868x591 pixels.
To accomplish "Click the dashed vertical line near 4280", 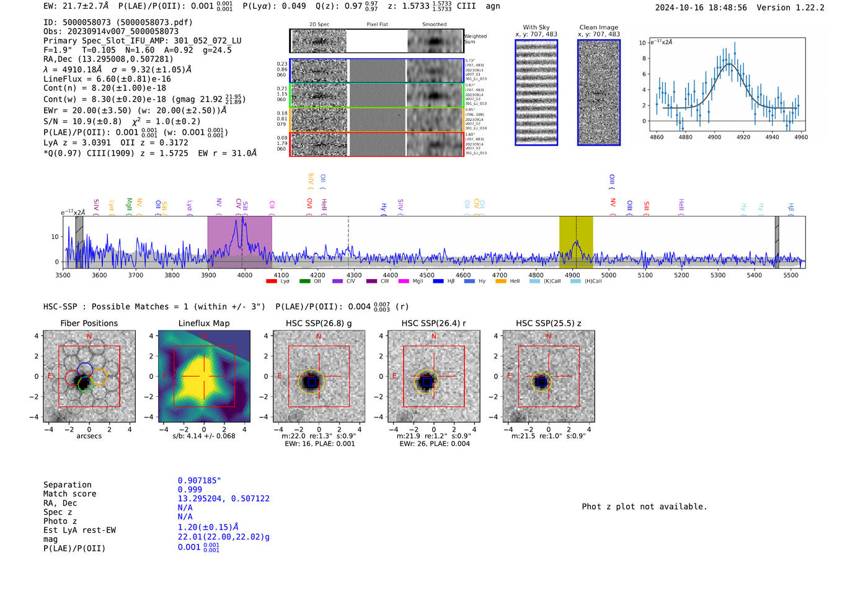I will click(348, 242).
